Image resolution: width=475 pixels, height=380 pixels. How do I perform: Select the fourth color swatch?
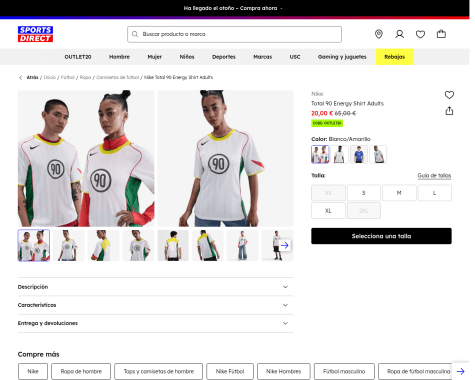pyautogui.click(x=378, y=154)
